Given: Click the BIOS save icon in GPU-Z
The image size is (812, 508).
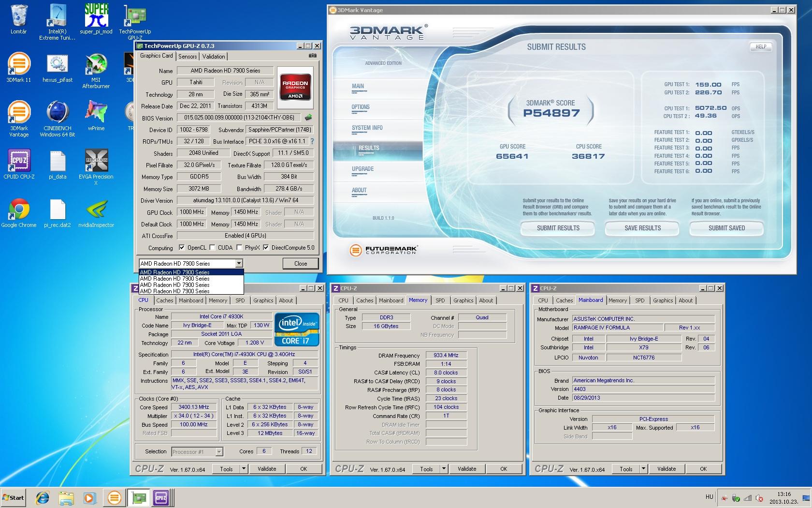Looking at the screenshot, I should point(308,117).
